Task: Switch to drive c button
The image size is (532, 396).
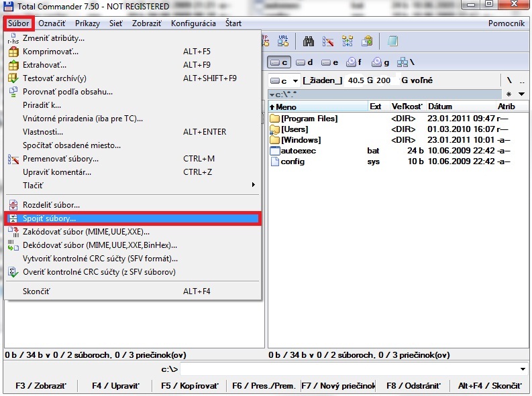Action: 279,62
